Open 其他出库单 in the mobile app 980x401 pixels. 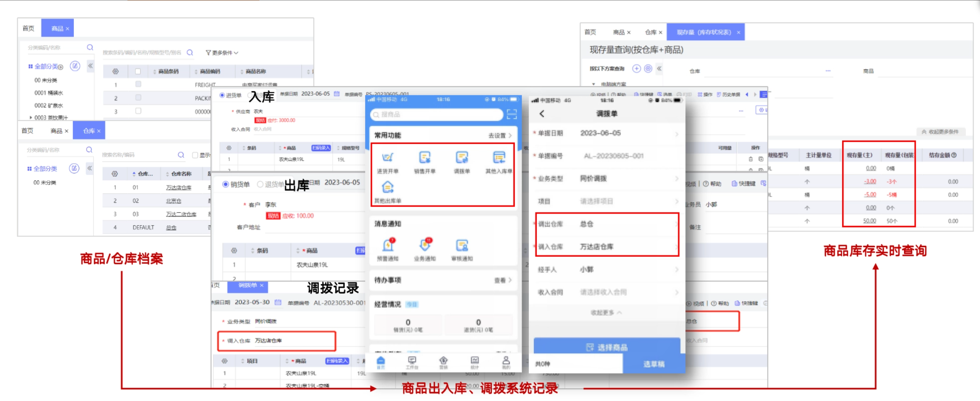point(388,192)
